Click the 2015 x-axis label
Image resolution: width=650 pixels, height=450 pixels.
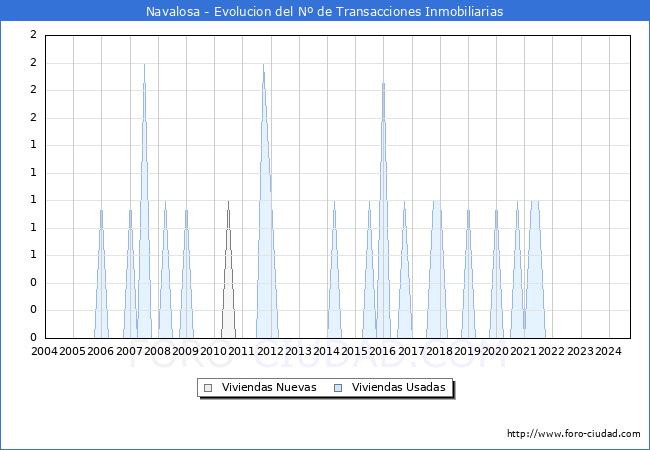[x=354, y=351]
